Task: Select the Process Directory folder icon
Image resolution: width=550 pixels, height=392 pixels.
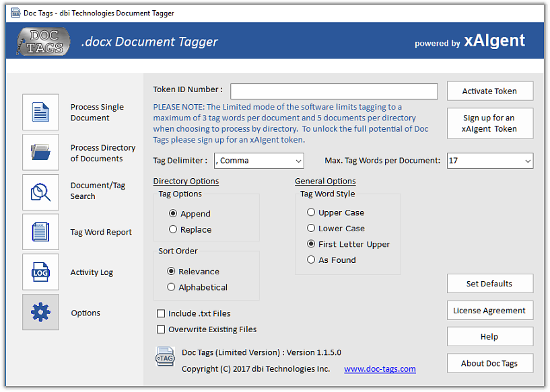Action: [40, 153]
